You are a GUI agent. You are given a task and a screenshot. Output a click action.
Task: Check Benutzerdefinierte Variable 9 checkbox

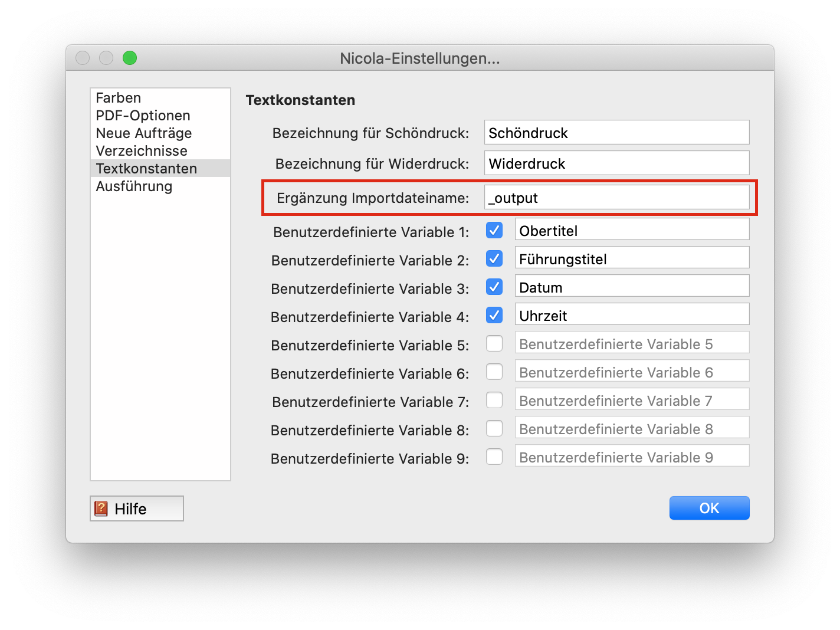click(x=494, y=457)
